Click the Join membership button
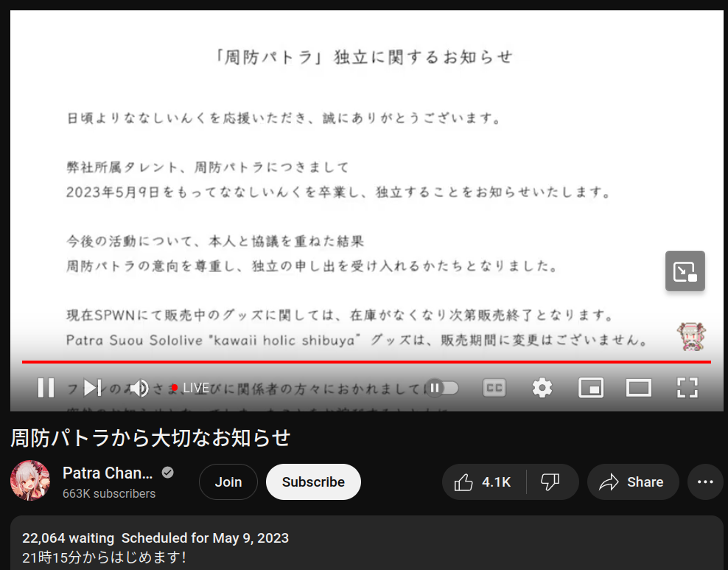Screen dimensions: 728x570 [x=228, y=482]
